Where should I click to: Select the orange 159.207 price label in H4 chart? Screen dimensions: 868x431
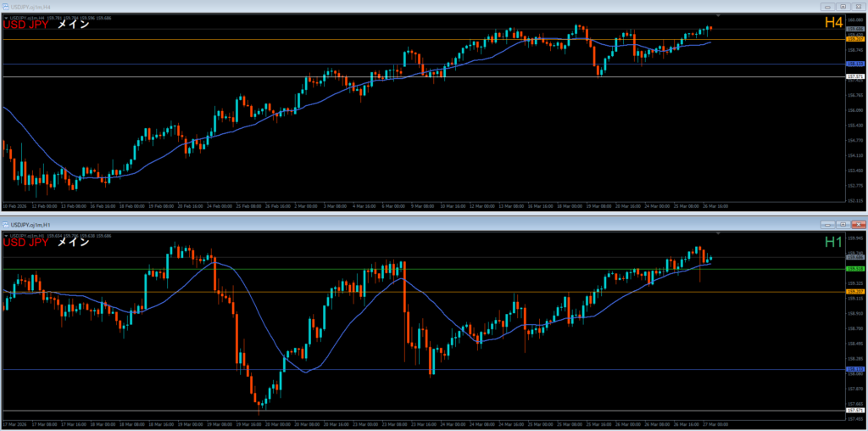point(854,39)
